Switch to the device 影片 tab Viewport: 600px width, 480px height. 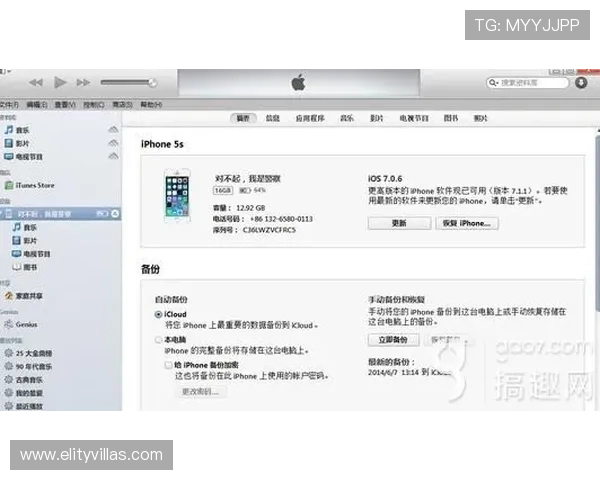(376, 118)
